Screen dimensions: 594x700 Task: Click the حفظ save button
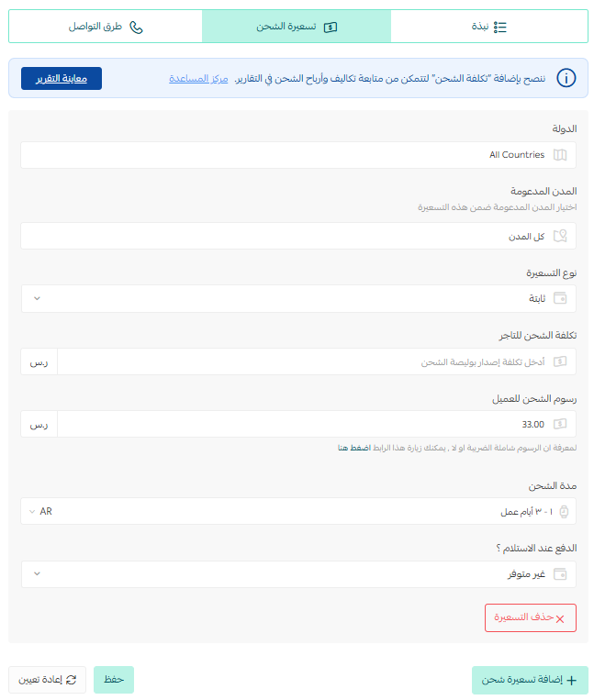[114, 680]
